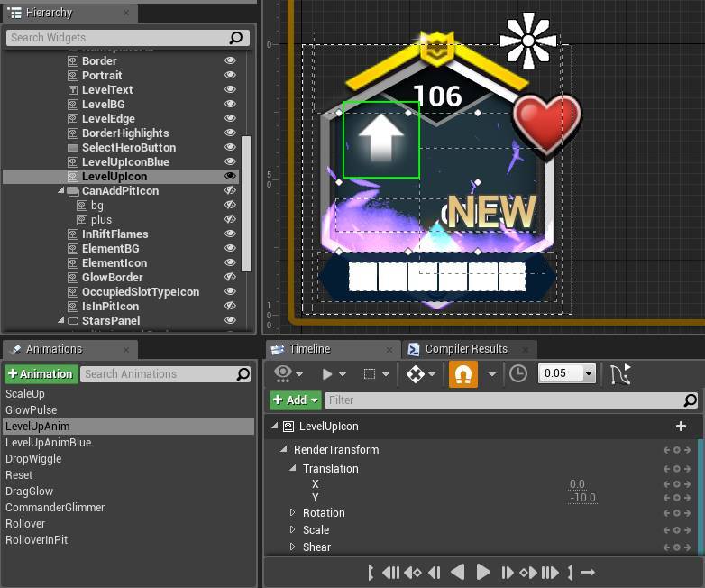Screen dimensions: 705x588
Task: Collapse the CanAddPitIcon tree node
Action: 61,191
